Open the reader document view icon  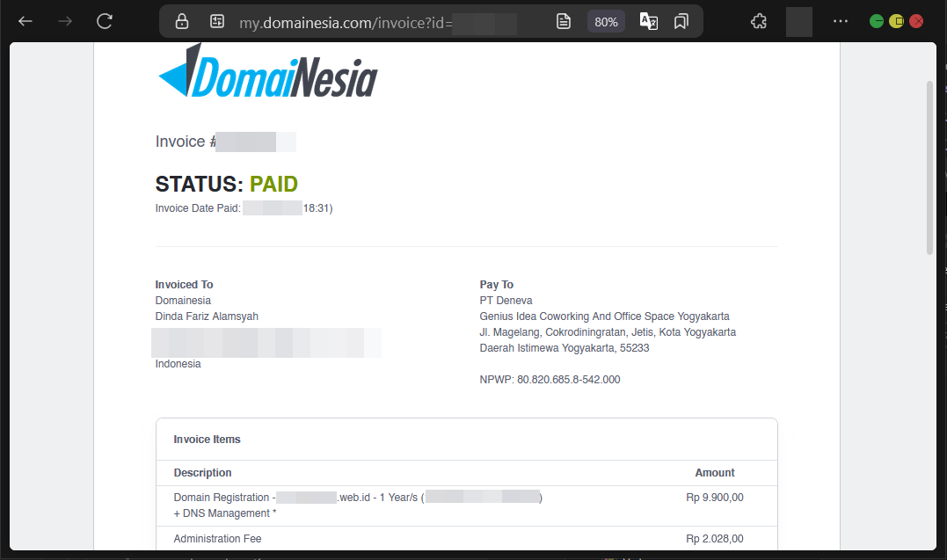point(563,20)
